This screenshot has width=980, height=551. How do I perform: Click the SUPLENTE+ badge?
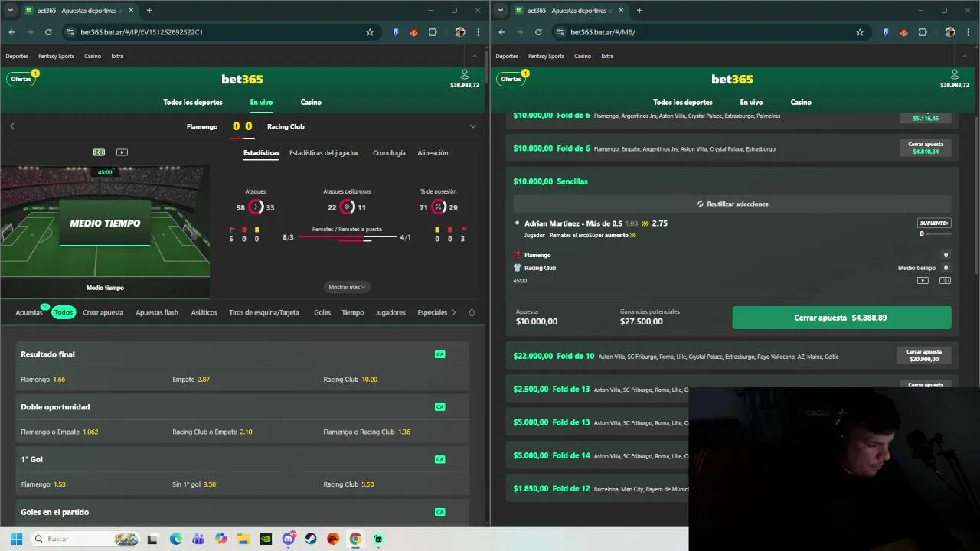click(934, 223)
